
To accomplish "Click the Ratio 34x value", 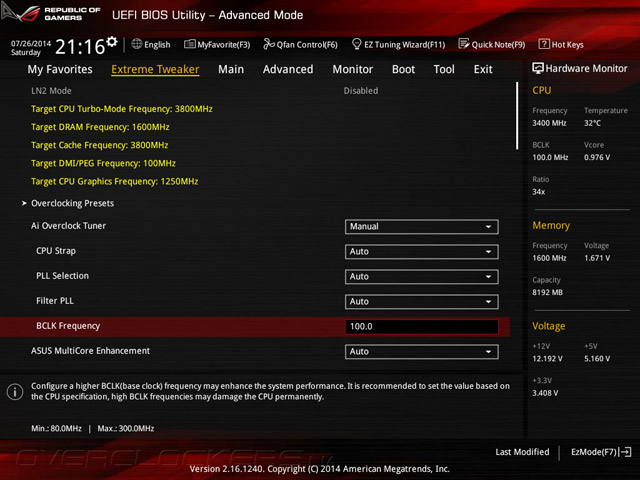I will coord(538,191).
